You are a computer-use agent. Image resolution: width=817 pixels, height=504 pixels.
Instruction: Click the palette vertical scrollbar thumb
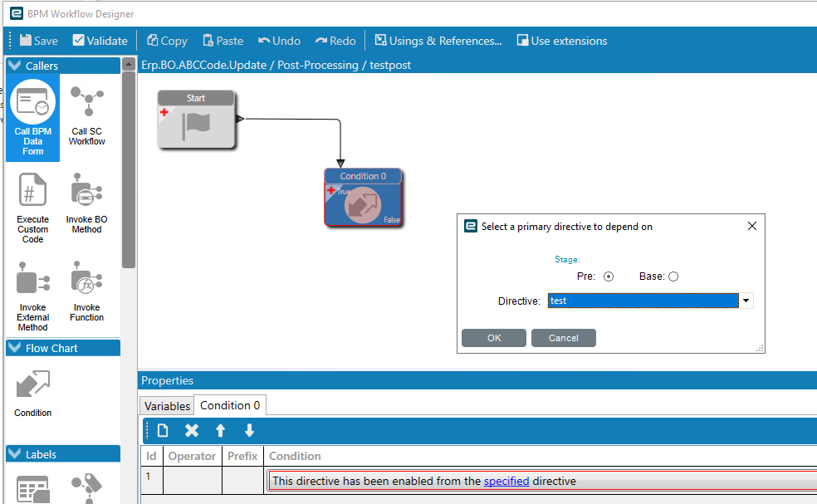129,169
